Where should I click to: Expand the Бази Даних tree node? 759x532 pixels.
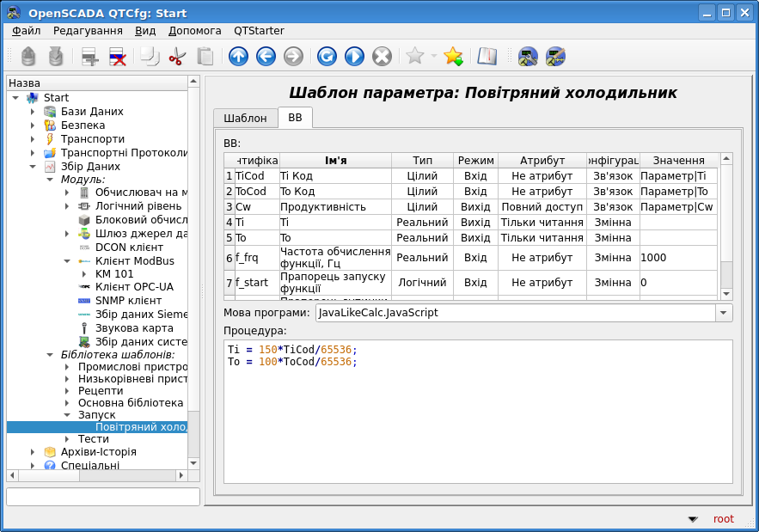click(33, 112)
